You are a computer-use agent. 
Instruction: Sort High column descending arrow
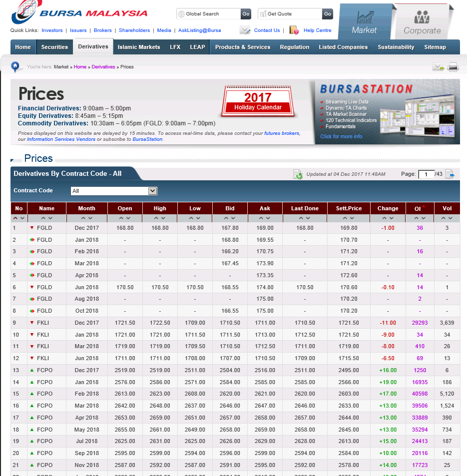[x=163, y=218]
